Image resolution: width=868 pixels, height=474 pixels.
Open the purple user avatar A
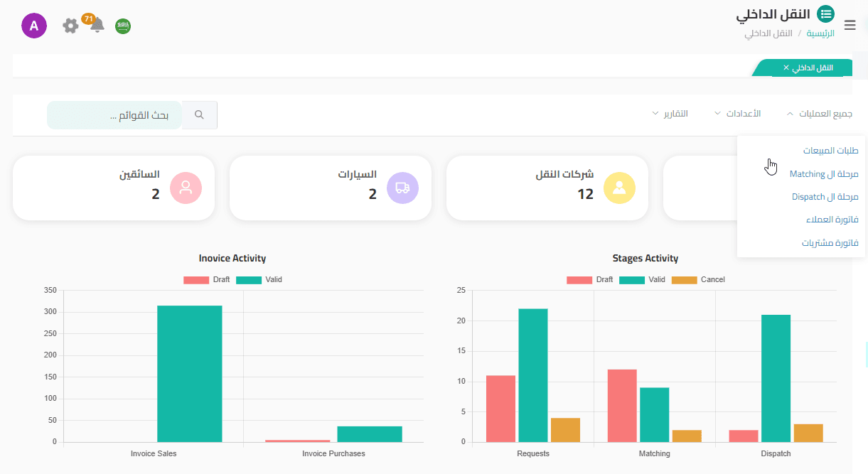pyautogui.click(x=34, y=26)
